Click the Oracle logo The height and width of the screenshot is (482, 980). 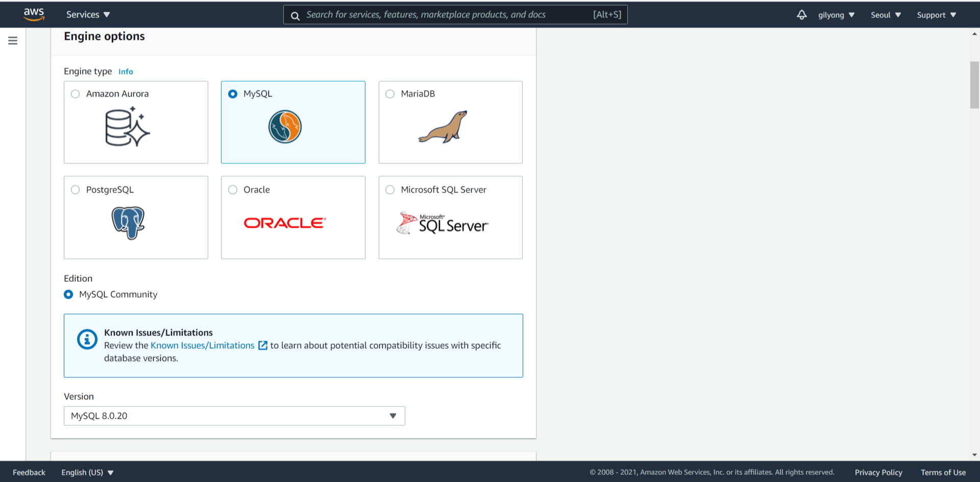tap(285, 223)
